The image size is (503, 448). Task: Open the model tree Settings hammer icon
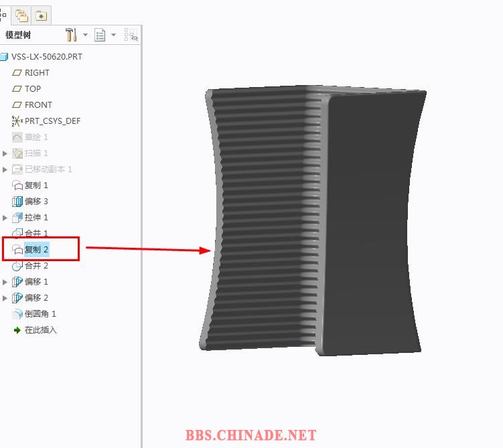tap(71, 35)
